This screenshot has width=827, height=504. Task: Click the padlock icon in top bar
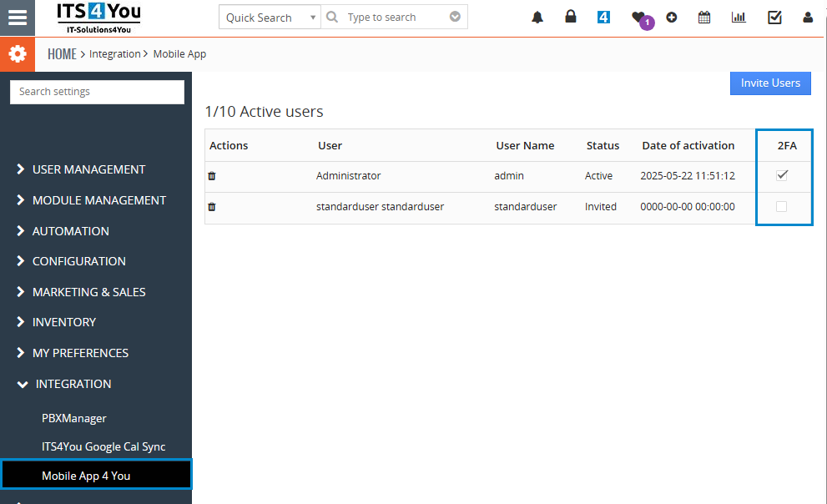pos(571,17)
